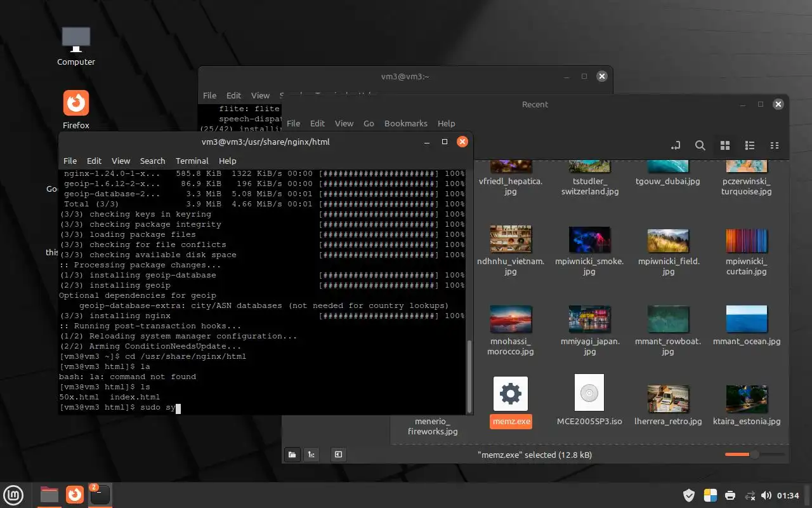Open Edit menu in the front terminal
The height and width of the screenshot is (508, 812).
94,161
